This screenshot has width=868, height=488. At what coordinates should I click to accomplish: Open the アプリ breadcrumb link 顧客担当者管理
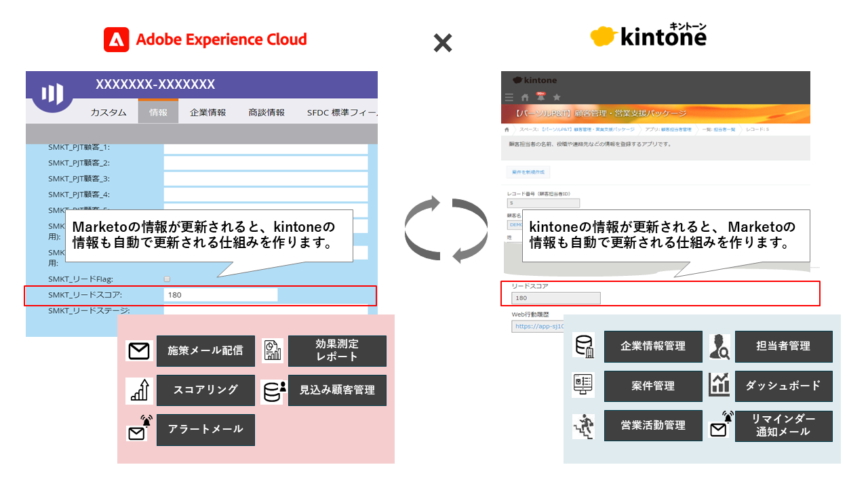pos(677,129)
